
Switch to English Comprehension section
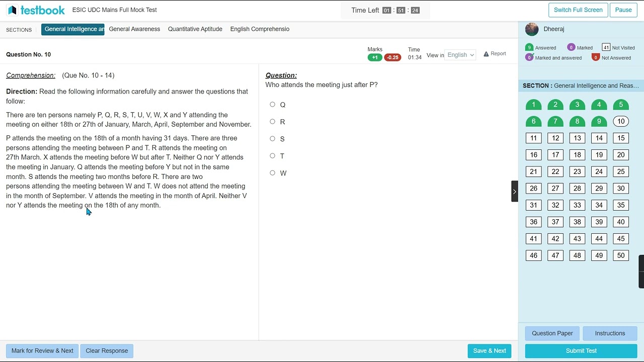click(260, 29)
